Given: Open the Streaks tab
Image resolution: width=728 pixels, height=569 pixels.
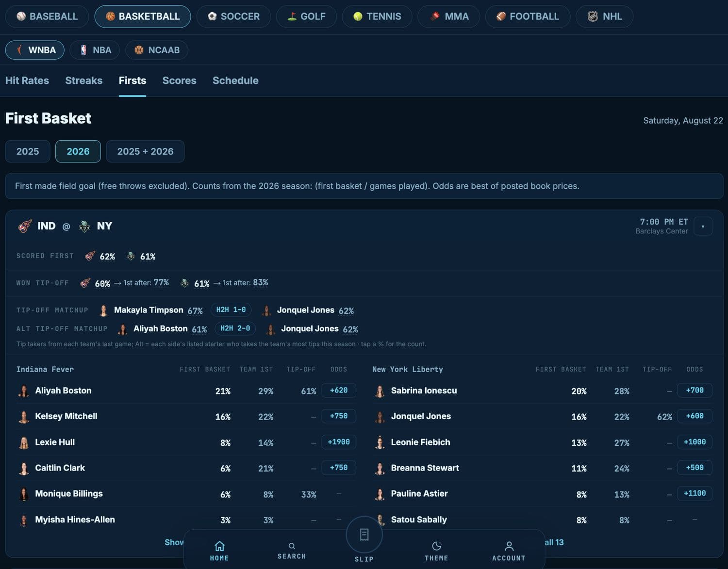Looking at the screenshot, I should click(84, 81).
